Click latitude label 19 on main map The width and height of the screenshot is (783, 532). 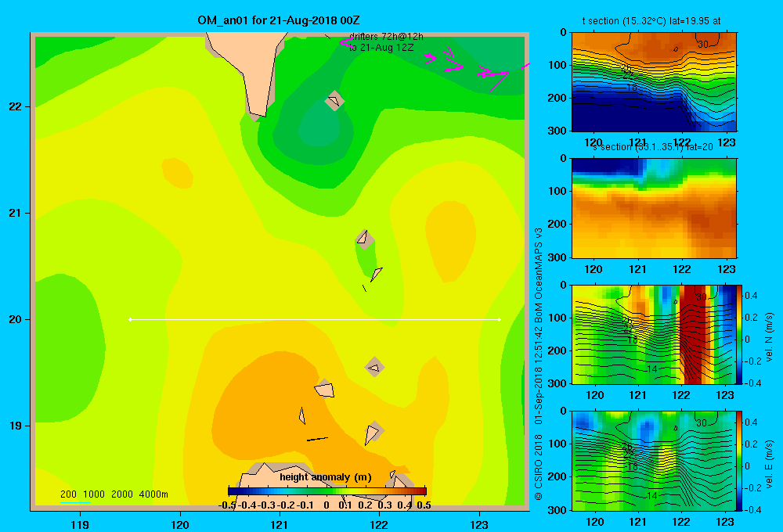point(16,426)
